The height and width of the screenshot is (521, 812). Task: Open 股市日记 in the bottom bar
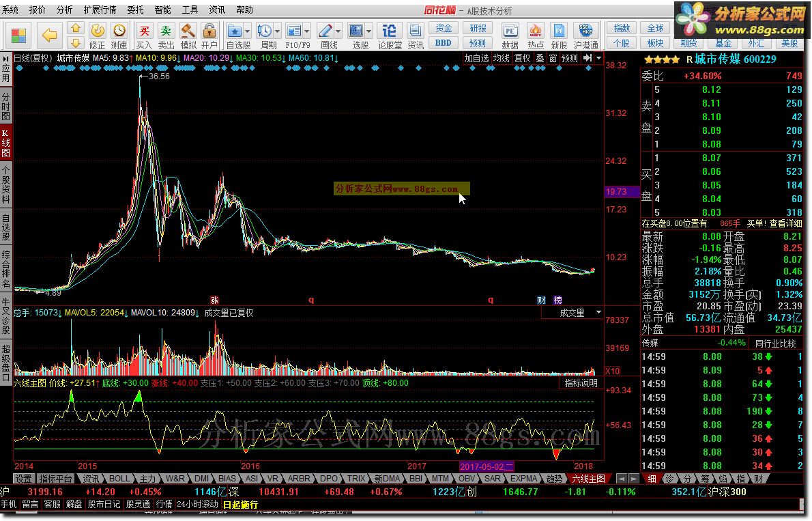coord(104,504)
